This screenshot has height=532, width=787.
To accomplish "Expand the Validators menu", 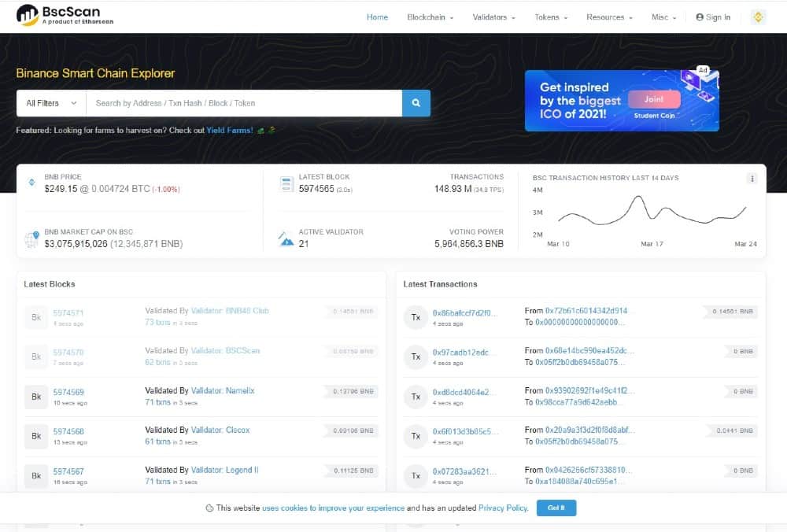I will click(494, 17).
